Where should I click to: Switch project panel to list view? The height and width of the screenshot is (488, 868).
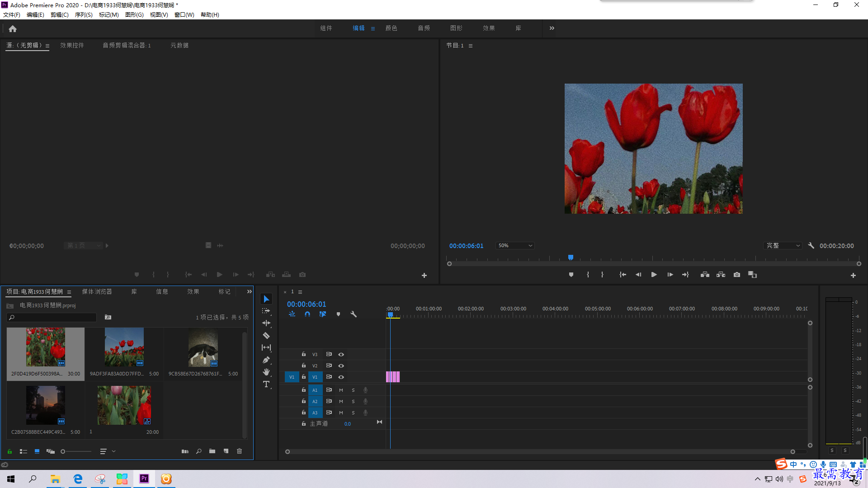24,451
